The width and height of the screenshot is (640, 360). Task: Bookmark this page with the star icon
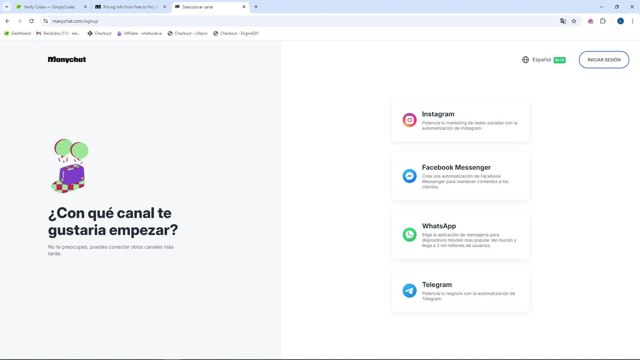[x=574, y=21]
